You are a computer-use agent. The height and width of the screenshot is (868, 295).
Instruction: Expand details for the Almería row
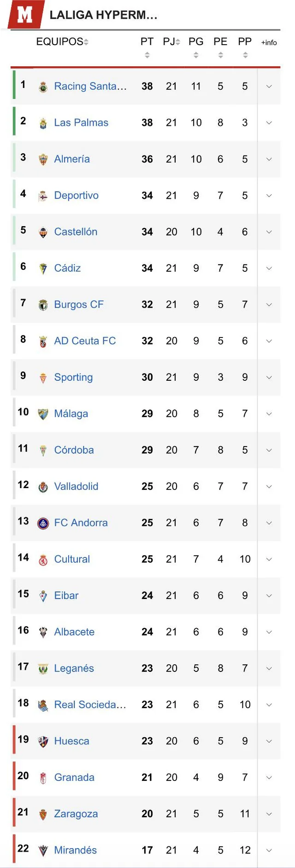(x=269, y=159)
